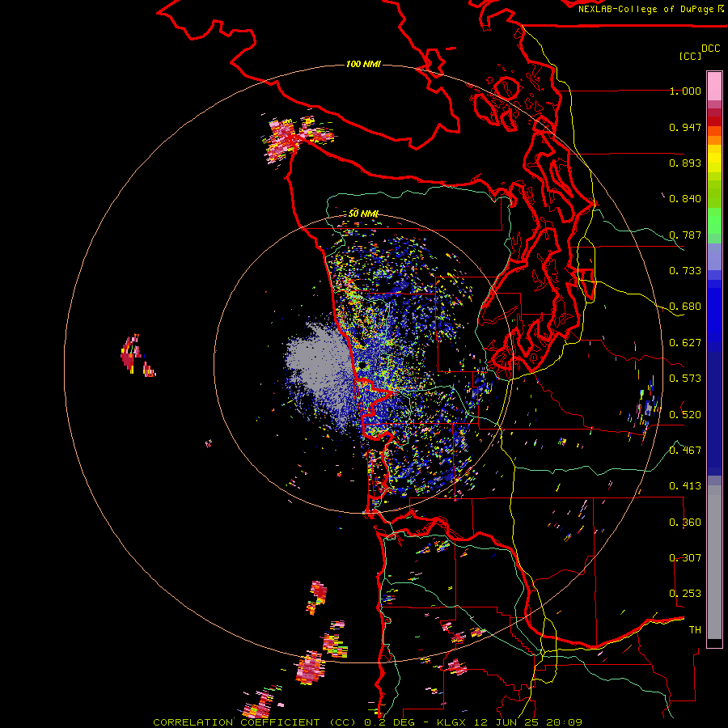
Task: Click the TH threshold label
Action: 695,629
